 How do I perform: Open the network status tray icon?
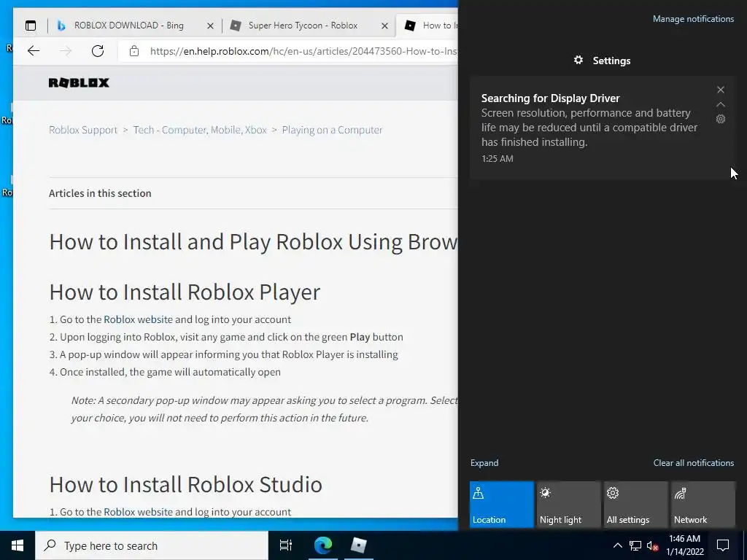click(x=635, y=545)
